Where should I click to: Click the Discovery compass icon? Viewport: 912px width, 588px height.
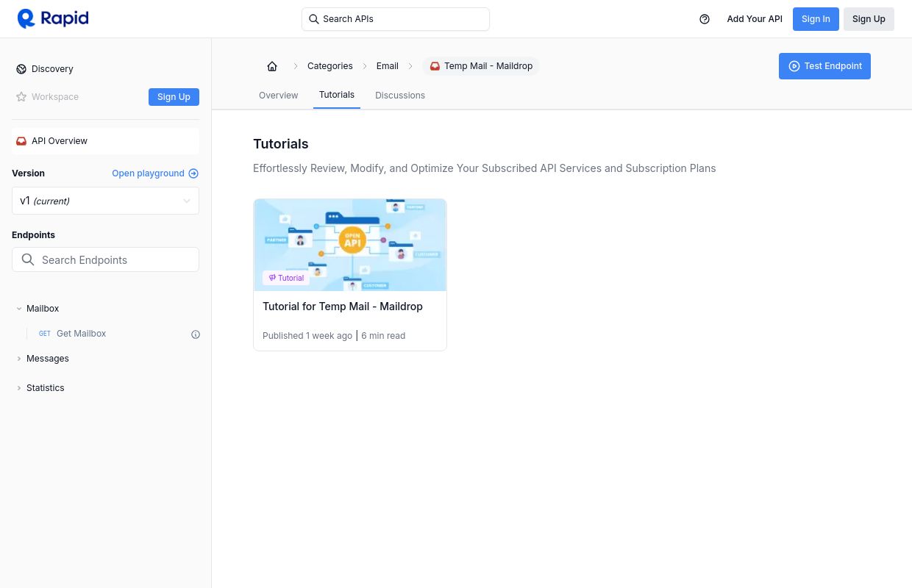coord(21,69)
